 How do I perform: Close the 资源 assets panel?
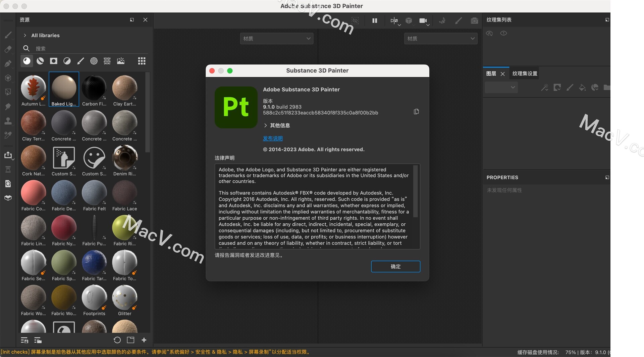(145, 20)
